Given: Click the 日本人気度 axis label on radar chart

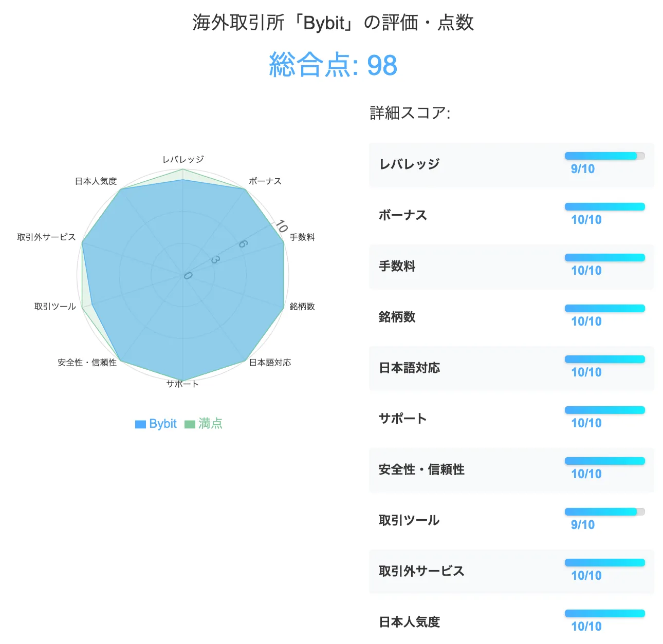Looking at the screenshot, I should [x=96, y=181].
